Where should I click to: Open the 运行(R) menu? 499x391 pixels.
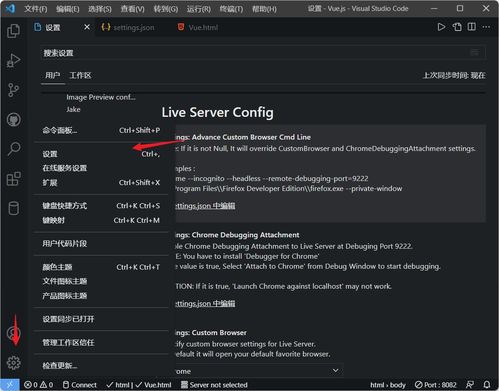click(x=199, y=9)
